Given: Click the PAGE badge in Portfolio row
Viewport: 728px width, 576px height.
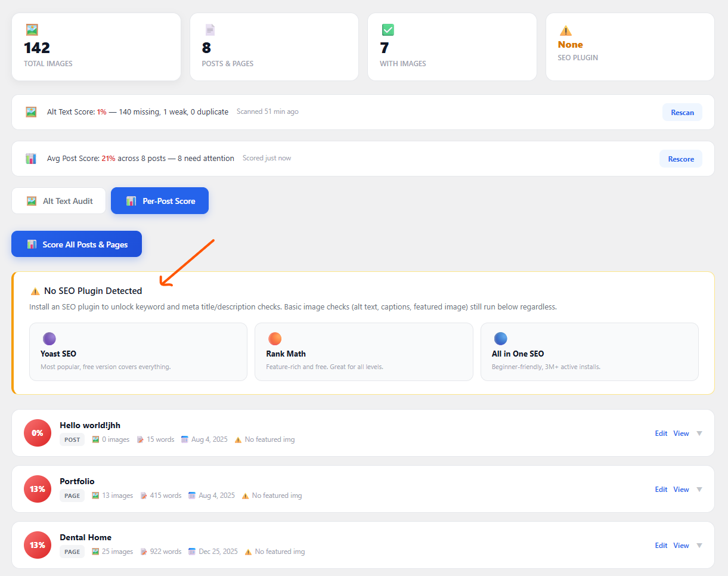Looking at the screenshot, I should click(72, 496).
